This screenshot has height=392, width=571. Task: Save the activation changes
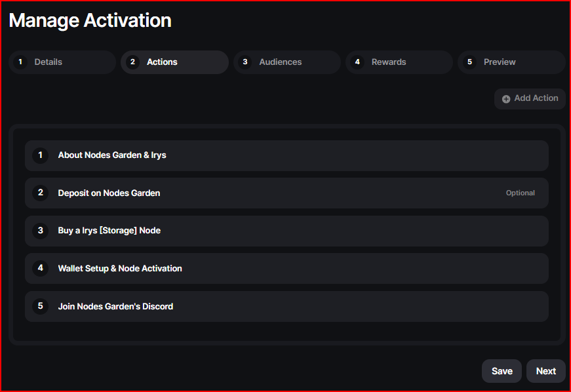[x=502, y=371]
